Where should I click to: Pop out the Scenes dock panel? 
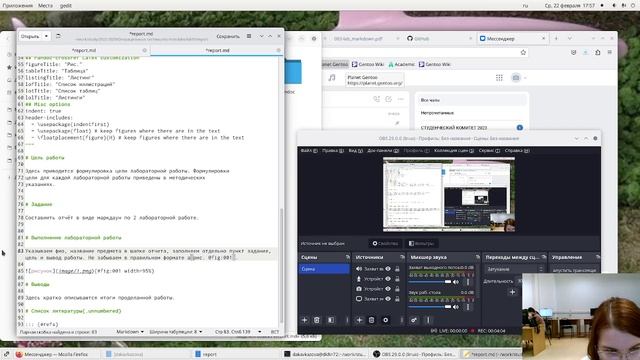[x=347, y=257]
